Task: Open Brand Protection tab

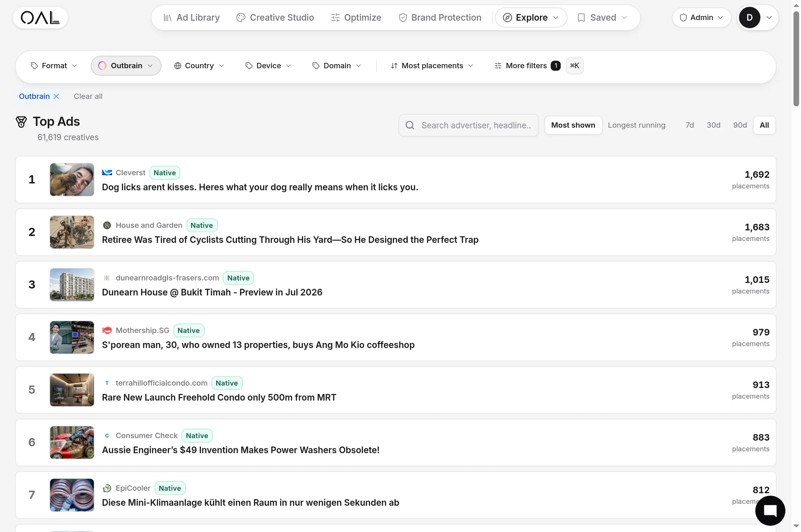Action: (440, 18)
